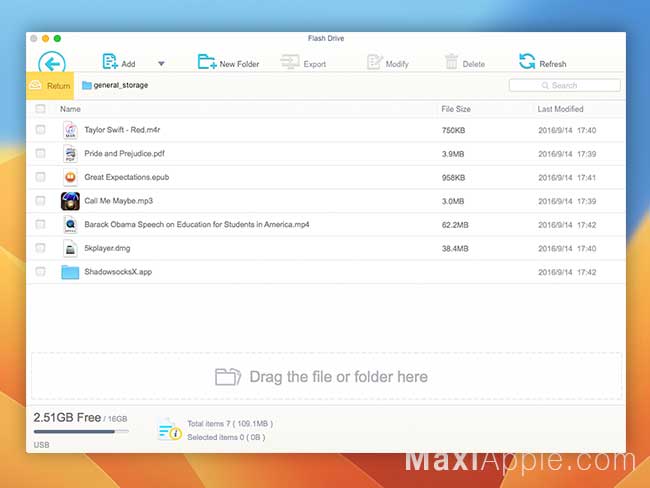Click the mp3 album art icon
The height and width of the screenshot is (488, 650).
[70, 201]
